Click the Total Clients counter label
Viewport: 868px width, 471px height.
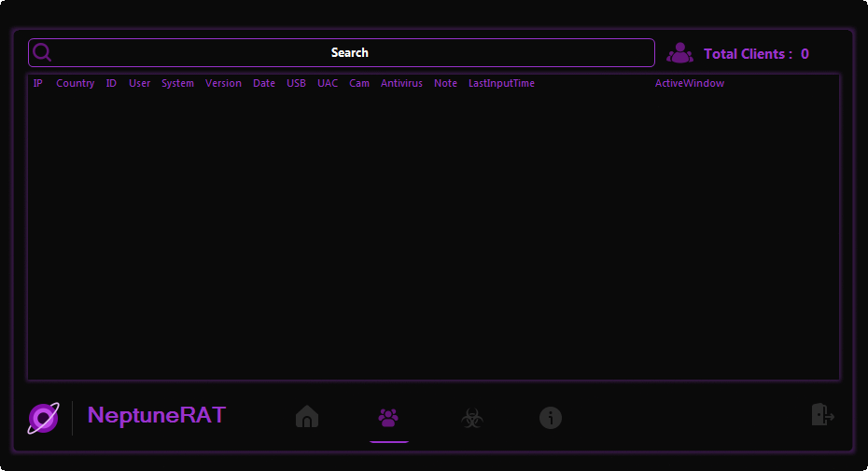point(756,54)
